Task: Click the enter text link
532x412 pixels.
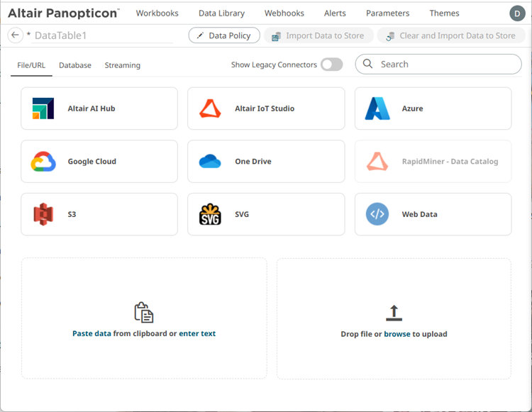Action: (x=197, y=333)
